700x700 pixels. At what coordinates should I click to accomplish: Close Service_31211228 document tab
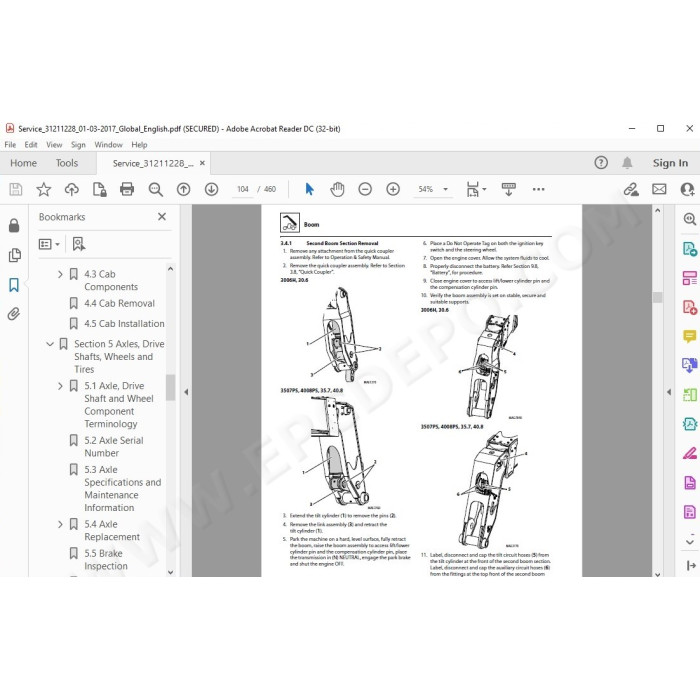(202, 163)
